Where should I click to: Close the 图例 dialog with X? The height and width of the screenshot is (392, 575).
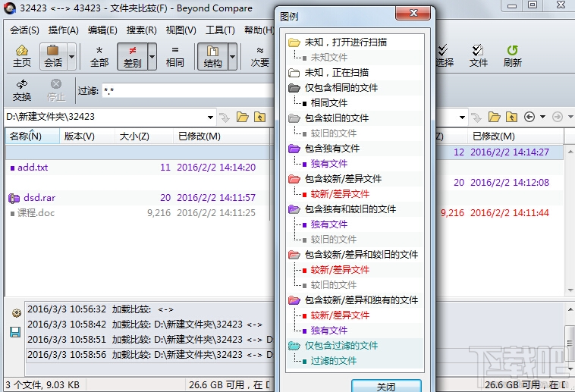click(x=413, y=13)
